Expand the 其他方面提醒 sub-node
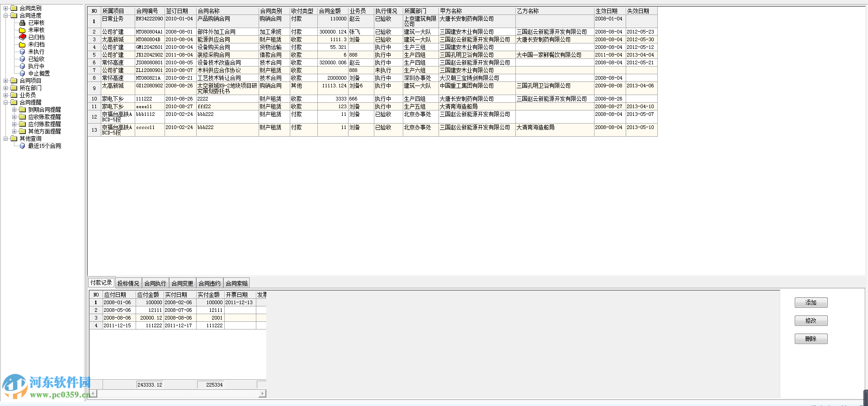This screenshot has height=406, width=868. 14,131
